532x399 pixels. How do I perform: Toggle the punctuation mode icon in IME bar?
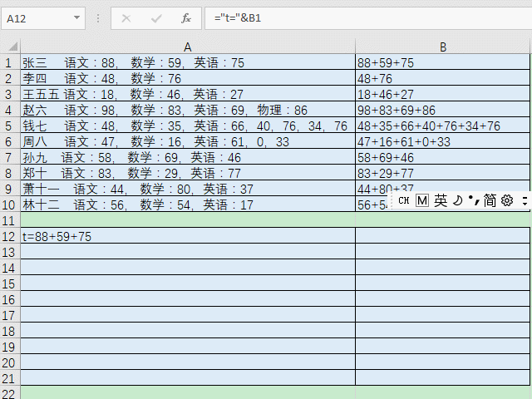point(475,200)
